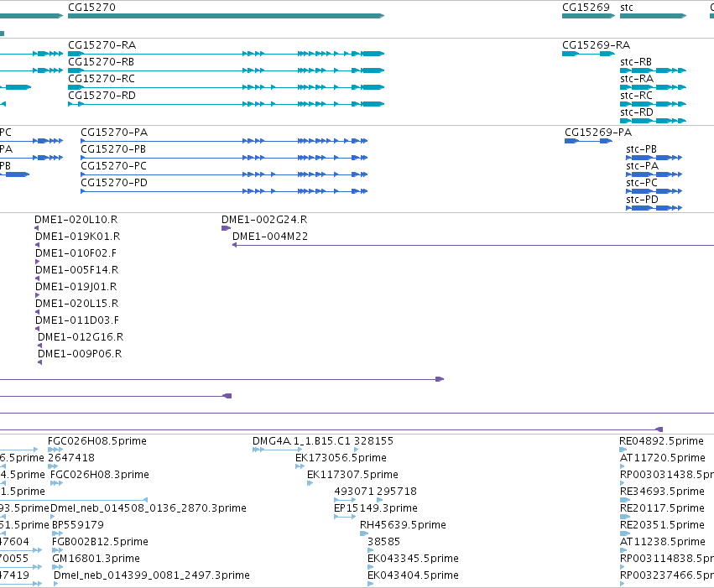Select protein CG15270-PA label
The width and height of the screenshot is (714, 588).
(114, 133)
